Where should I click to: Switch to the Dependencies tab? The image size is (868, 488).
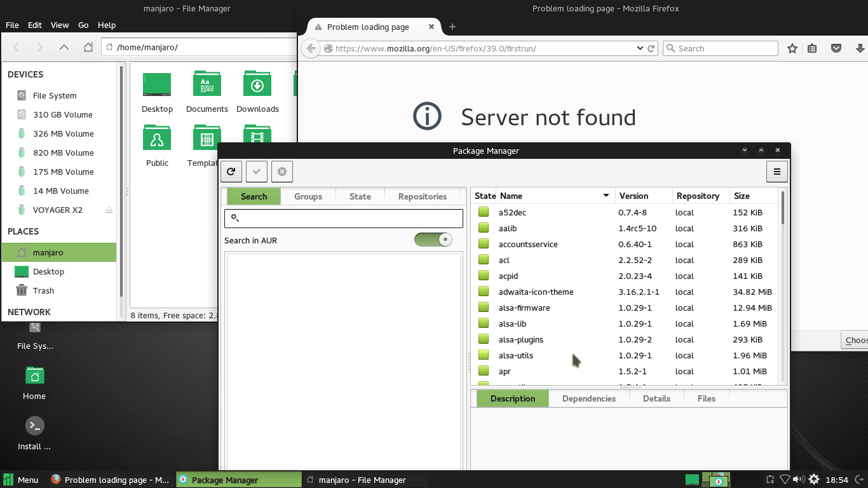point(588,398)
